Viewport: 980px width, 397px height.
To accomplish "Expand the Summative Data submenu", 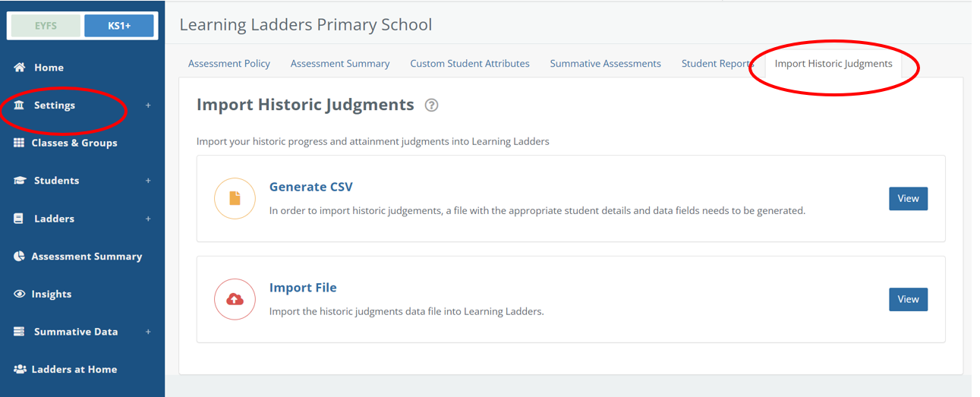I will [148, 332].
